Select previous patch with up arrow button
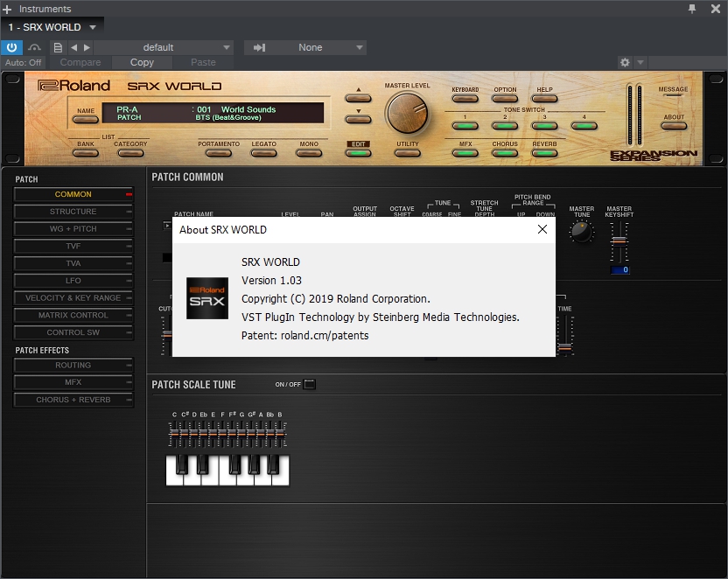Screen dimensions: 728x579 coord(358,98)
